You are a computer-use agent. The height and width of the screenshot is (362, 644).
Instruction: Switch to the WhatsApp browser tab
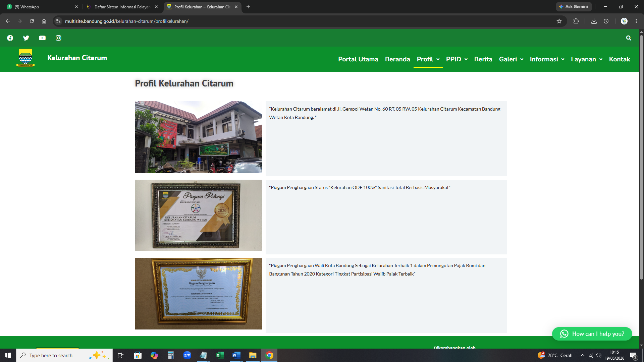pos(42,7)
